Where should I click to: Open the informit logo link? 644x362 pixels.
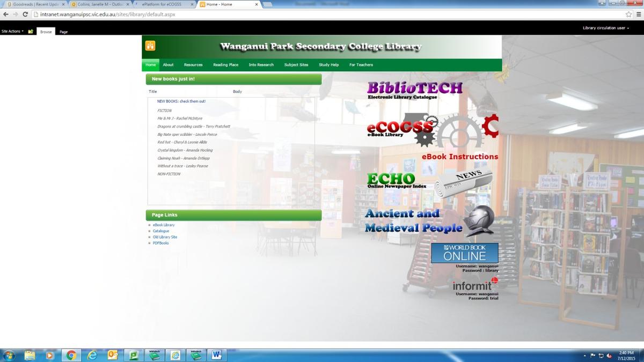[475, 285]
